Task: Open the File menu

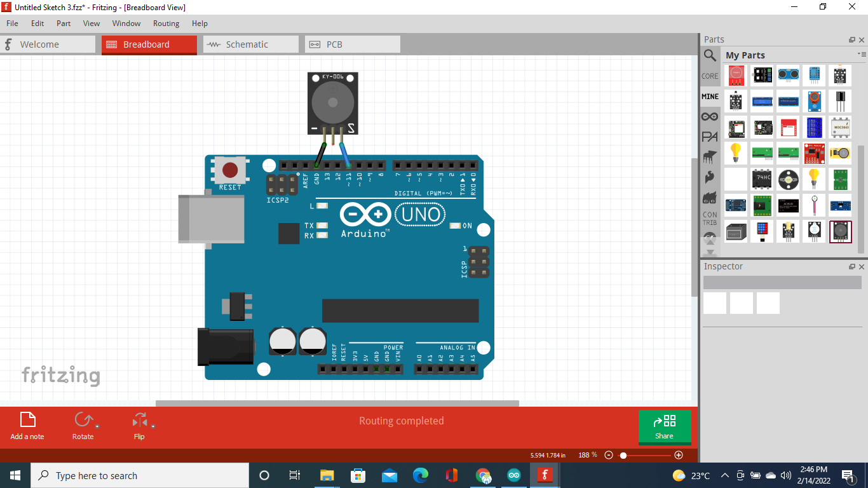Action: click(12, 24)
